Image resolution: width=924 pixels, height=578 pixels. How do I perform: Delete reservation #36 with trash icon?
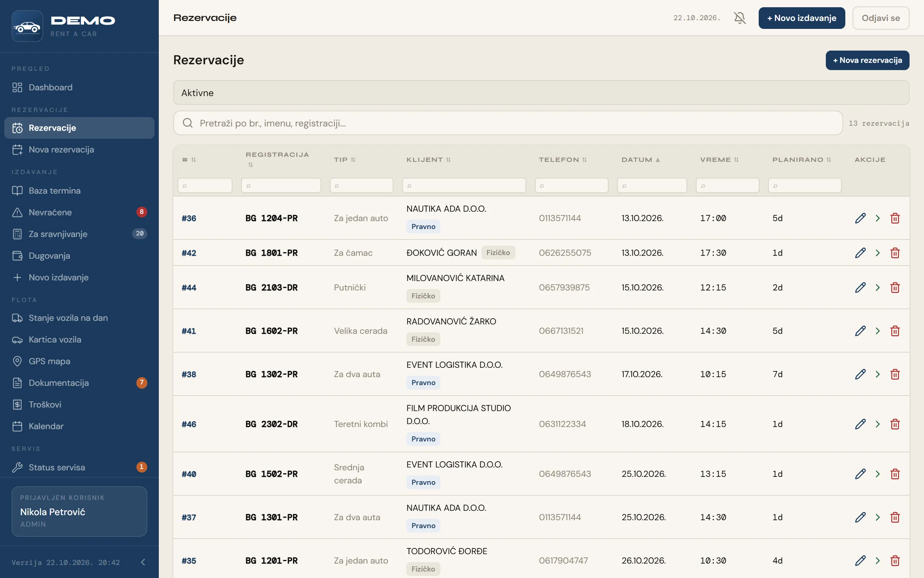pos(895,218)
